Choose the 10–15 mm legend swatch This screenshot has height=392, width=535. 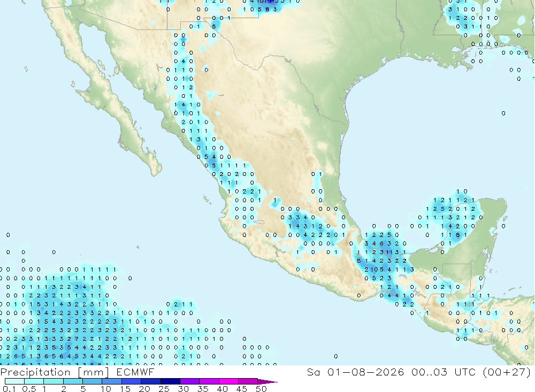pyautogui.click(x=112, y=381)
